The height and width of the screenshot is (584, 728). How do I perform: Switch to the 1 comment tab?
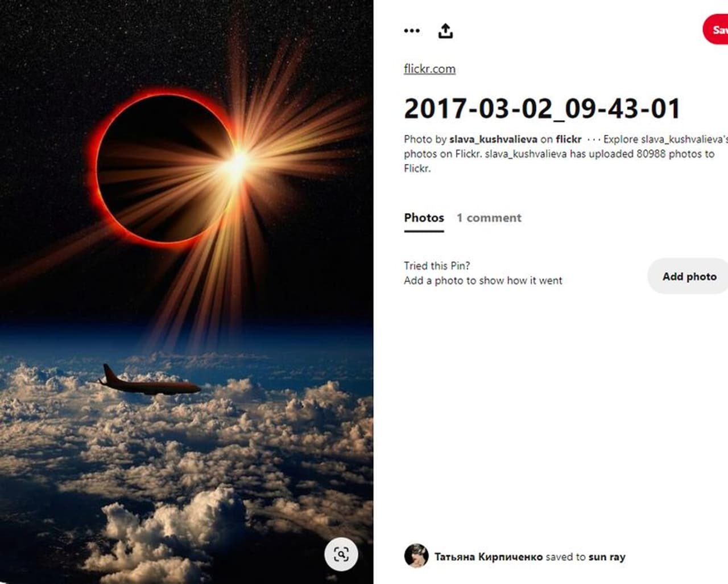(x=489, y=217)
